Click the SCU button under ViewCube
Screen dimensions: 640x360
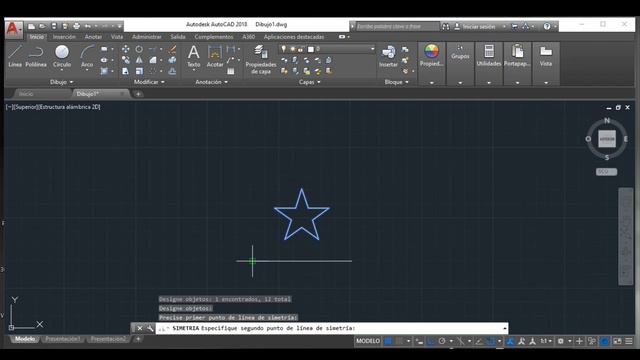tap(606, 172)
